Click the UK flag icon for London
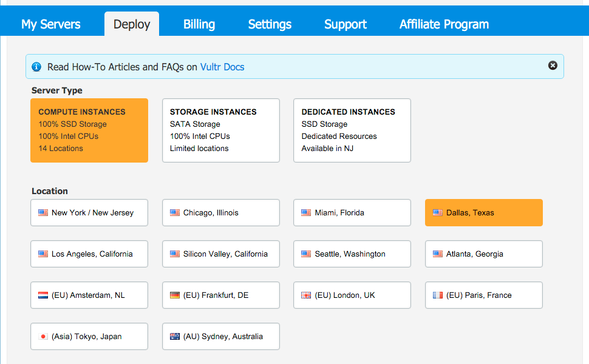 [306, 295]
